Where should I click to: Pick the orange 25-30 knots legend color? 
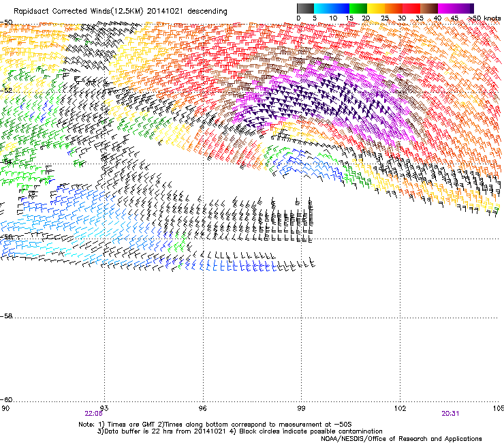point(394,8)
